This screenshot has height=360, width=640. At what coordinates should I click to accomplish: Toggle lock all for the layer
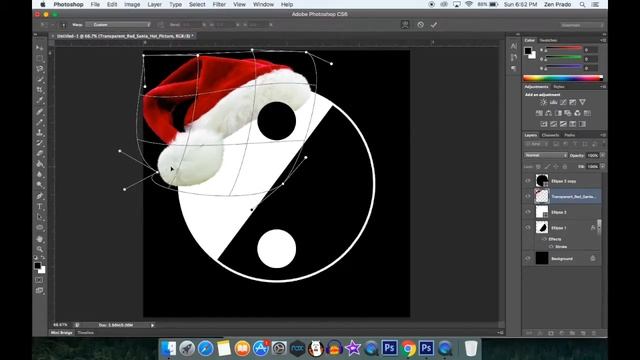tap(565, 167)
